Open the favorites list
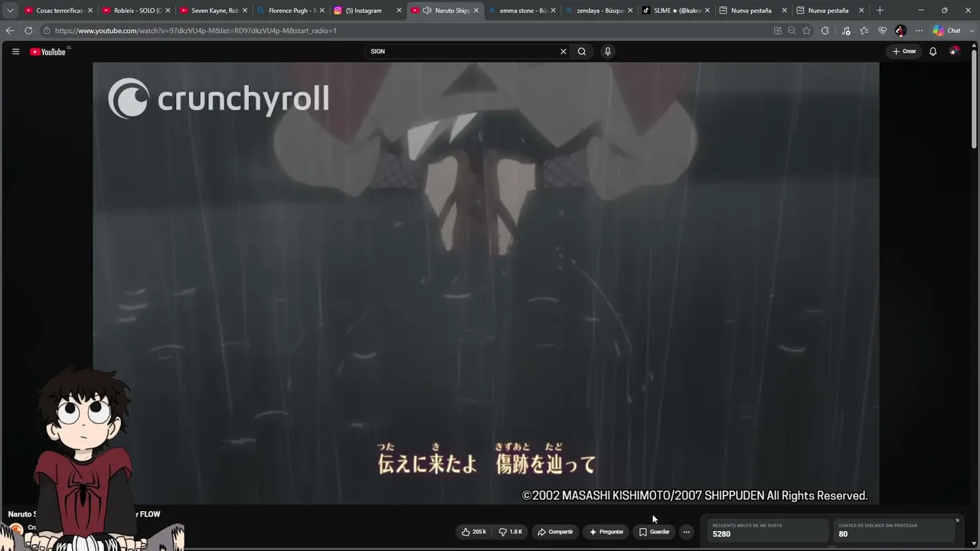Screen dimensions: 980x551 (864, 31)
